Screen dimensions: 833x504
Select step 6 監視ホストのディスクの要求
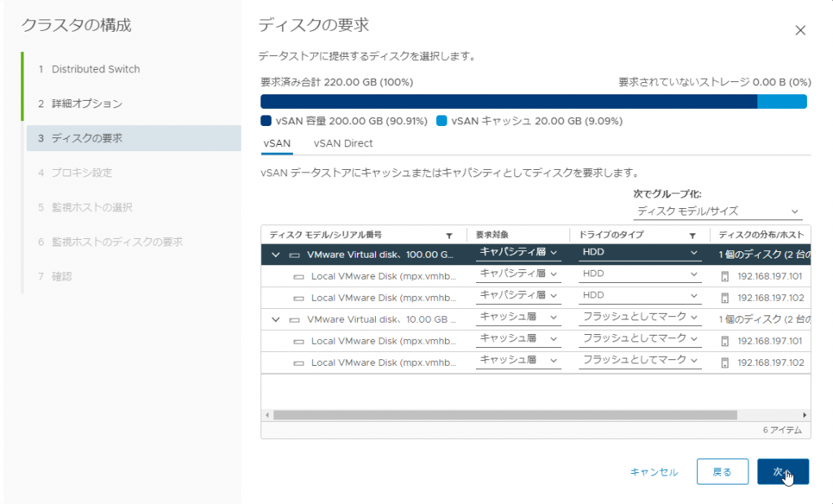pyautogui.click(x=111, y=241)
